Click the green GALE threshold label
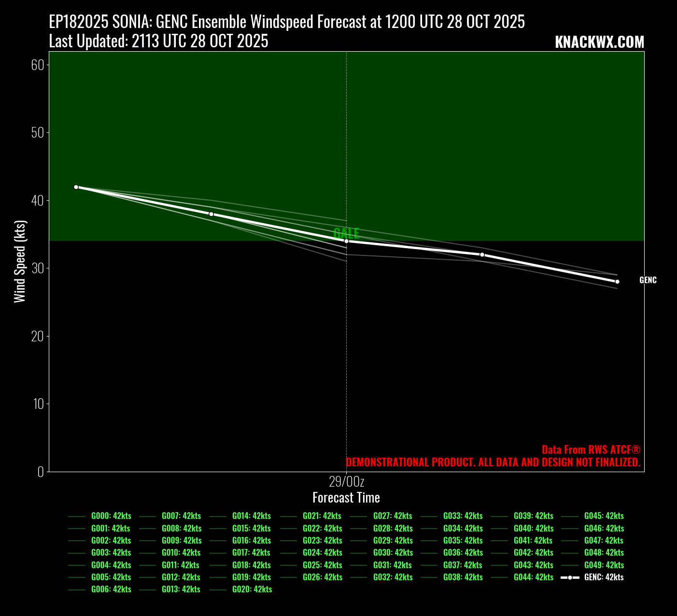The height and width of the screenshot is (616, 677). [346, 233]
